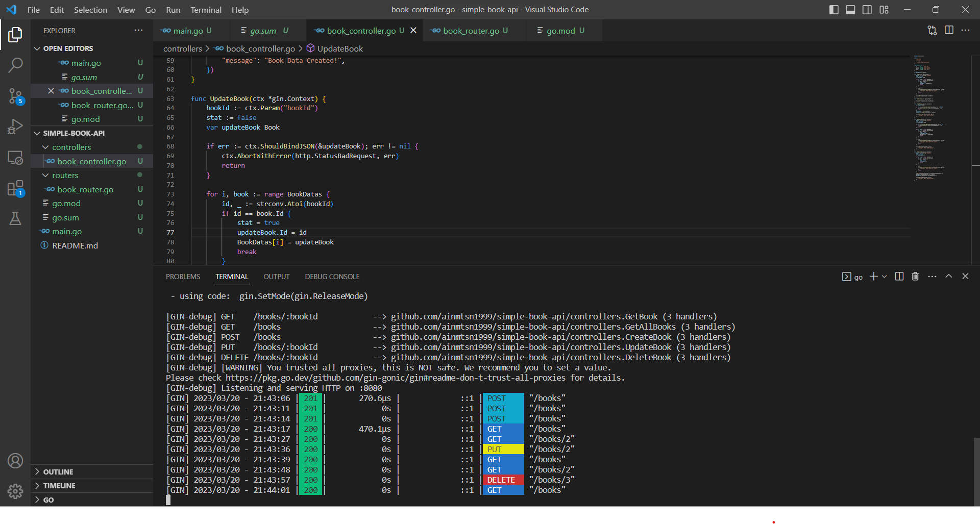The image size is (980, 524).
Task: Switch to the PROBLEMS panel tab
Action: click(183, 277)
